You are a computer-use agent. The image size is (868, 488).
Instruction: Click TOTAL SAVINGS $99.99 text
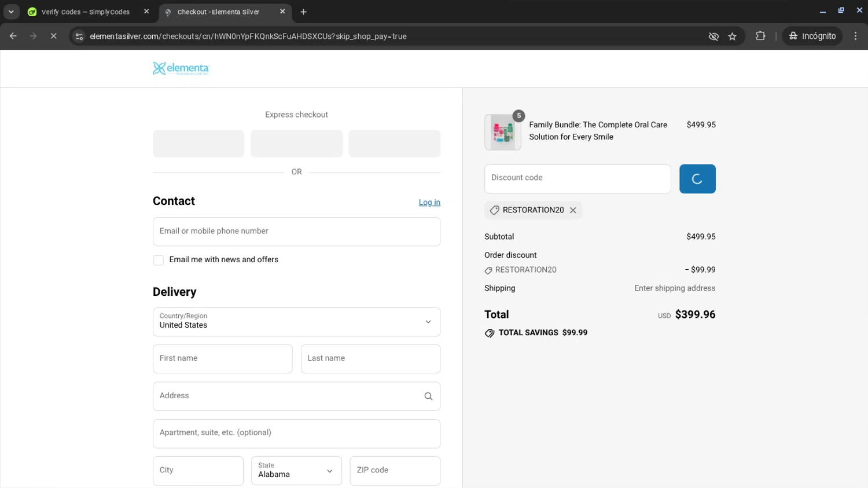point(543,333)
